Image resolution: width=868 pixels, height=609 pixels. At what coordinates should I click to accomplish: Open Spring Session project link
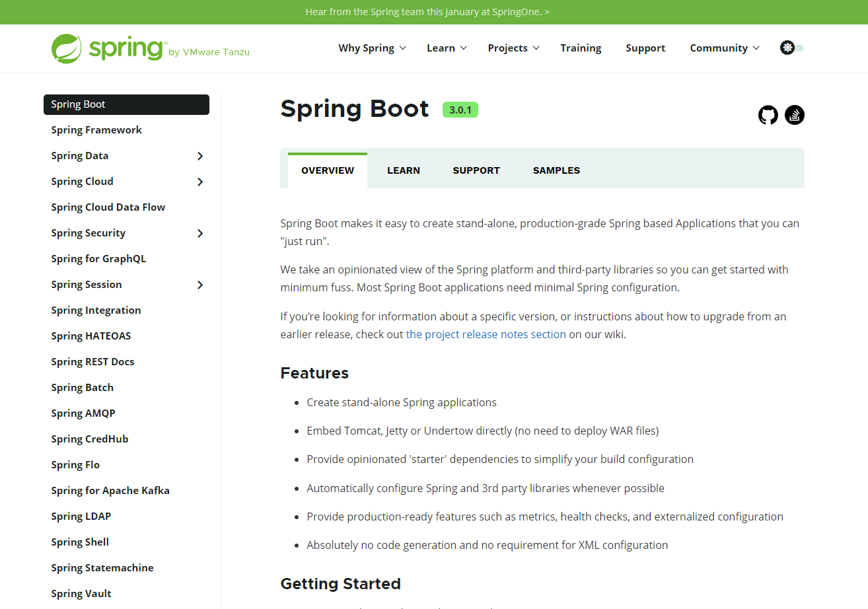(87, 285)
